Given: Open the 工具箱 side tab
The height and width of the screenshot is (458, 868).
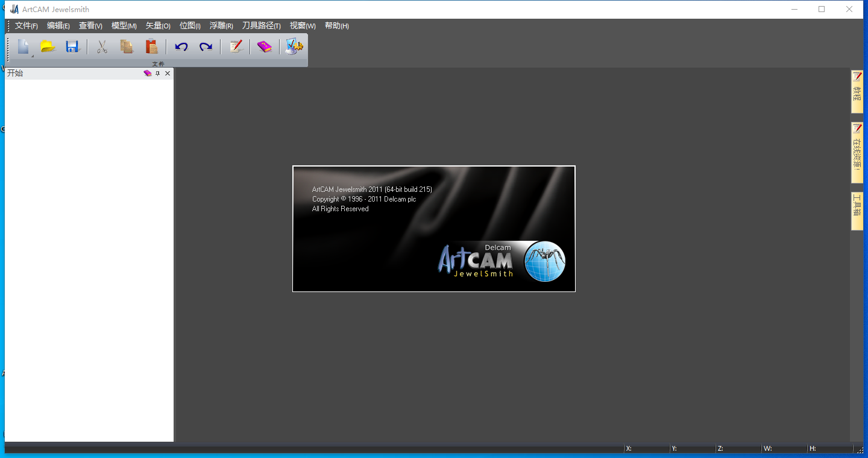Looking at the screenshot, I should click(857, 211).
